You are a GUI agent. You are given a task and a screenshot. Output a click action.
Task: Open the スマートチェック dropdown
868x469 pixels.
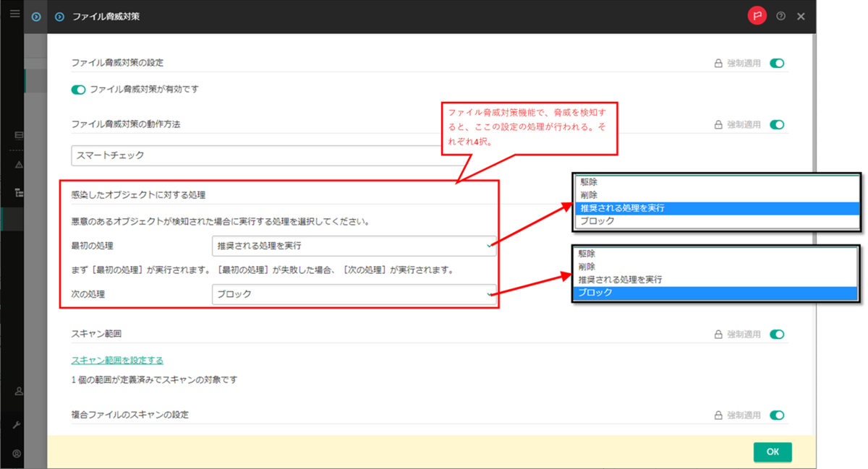pos(289,155)
